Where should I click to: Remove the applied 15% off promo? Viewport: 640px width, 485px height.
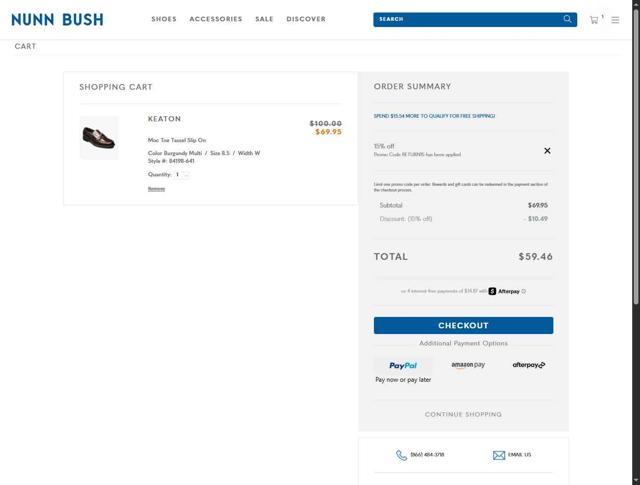[547, 151]
